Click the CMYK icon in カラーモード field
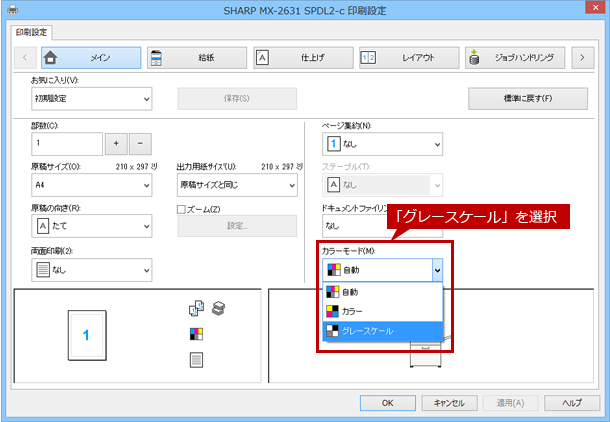This screenshot has height=422, width=610. (x=334, y=270)
